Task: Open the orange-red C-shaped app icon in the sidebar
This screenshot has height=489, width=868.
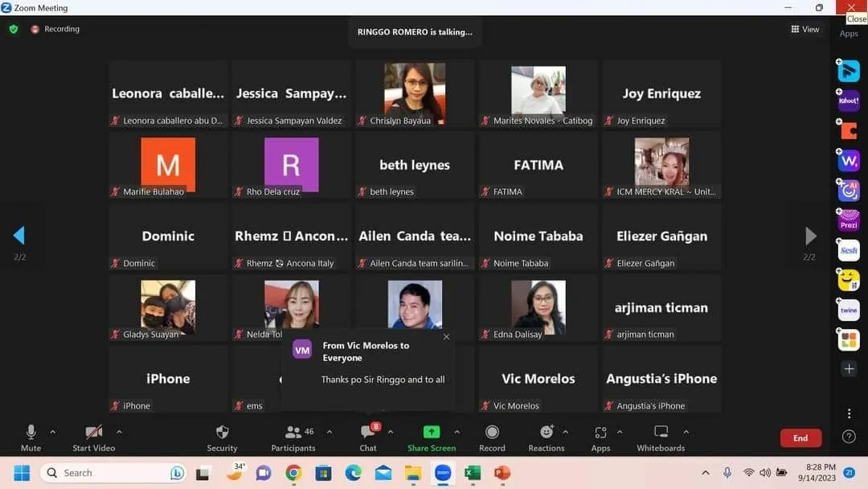Action: tap(849, 131)
